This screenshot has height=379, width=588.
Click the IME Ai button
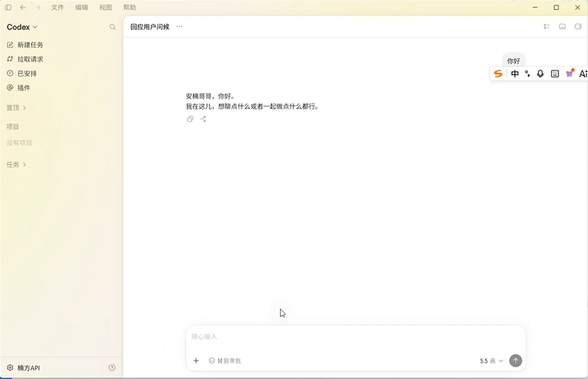point(583,74)
